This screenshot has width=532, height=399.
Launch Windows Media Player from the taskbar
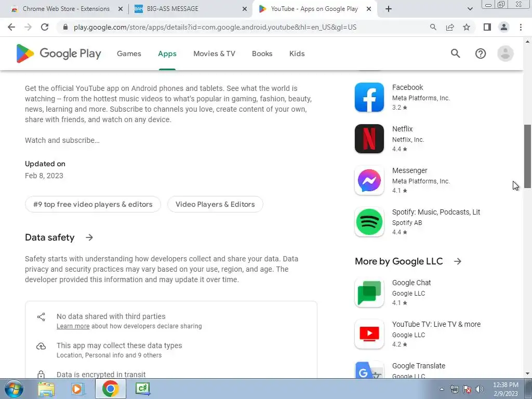pos(77,389)
